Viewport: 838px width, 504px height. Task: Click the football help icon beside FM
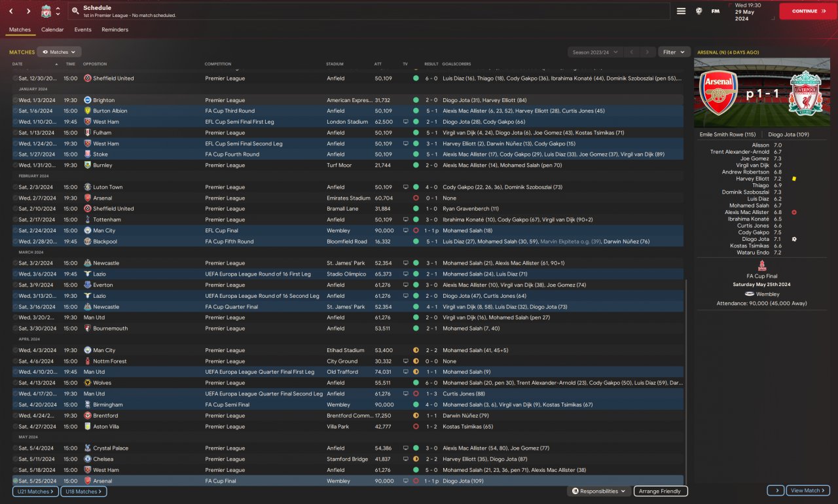click(699, 11)
